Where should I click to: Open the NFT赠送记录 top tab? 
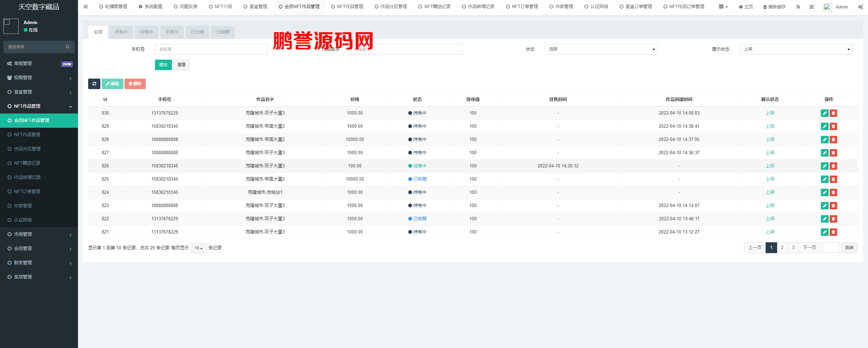pos(434,7)
